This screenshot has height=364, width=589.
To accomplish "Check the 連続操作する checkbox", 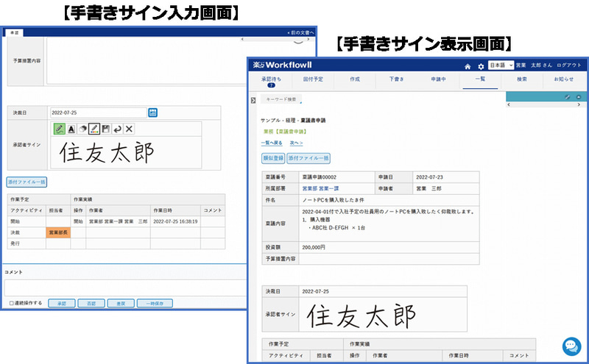I will click(x=12, y=303).
